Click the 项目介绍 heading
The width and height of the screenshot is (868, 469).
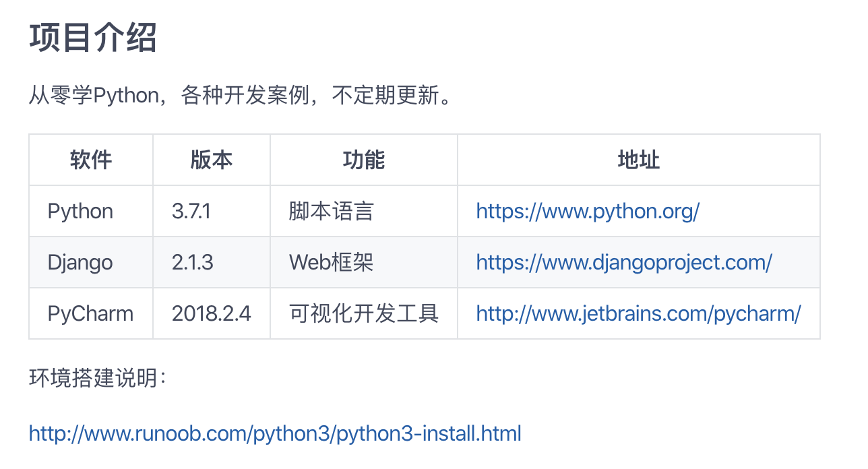93,38
